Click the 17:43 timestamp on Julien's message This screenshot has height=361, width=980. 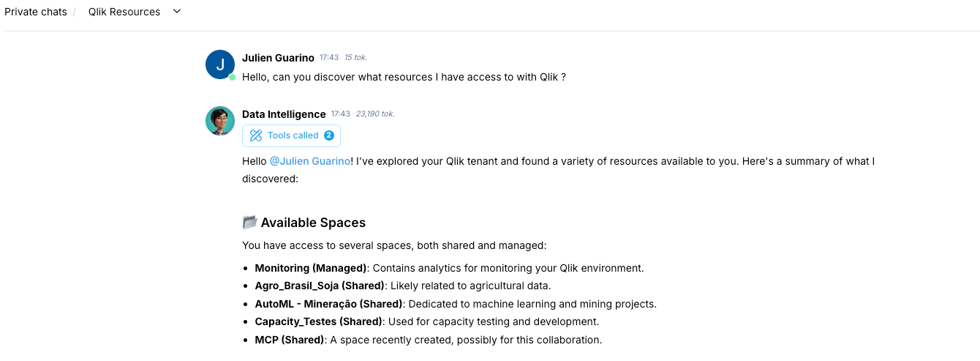coord(329,58)
